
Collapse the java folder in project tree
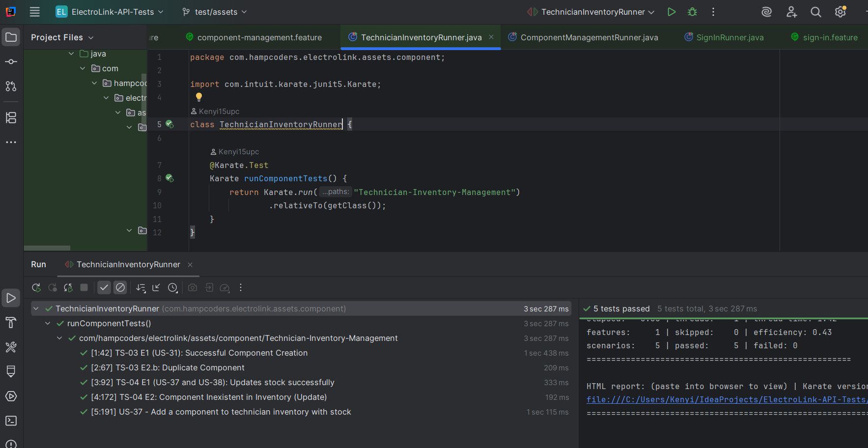pos(71,54)
